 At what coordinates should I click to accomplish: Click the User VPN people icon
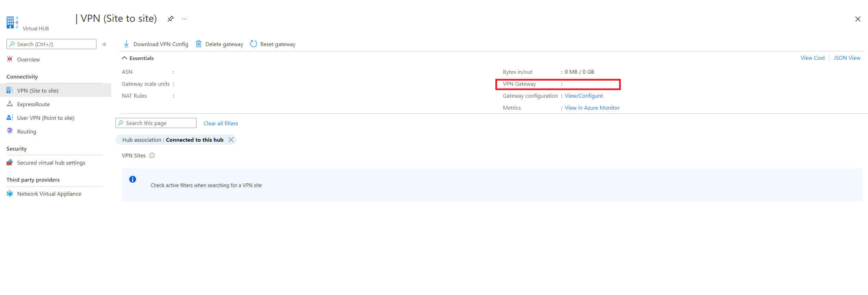coord(10,118)
